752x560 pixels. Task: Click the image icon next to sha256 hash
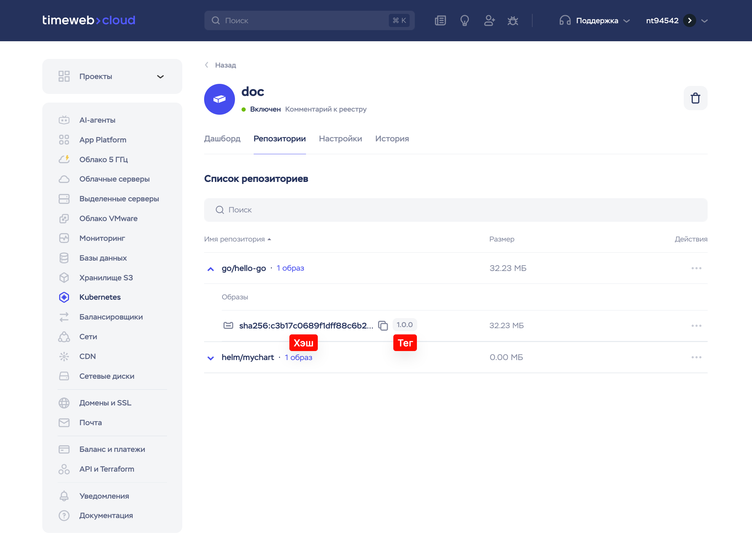(228, 325)
